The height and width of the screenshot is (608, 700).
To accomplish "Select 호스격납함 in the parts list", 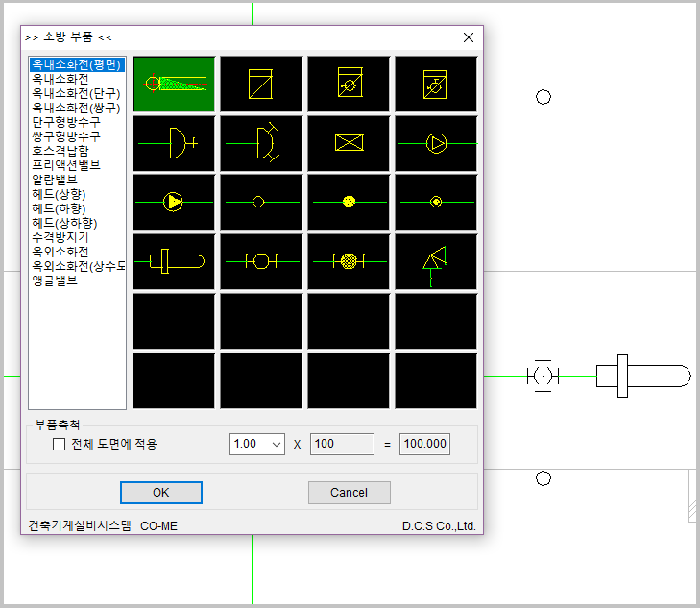I will coord(60,151).
